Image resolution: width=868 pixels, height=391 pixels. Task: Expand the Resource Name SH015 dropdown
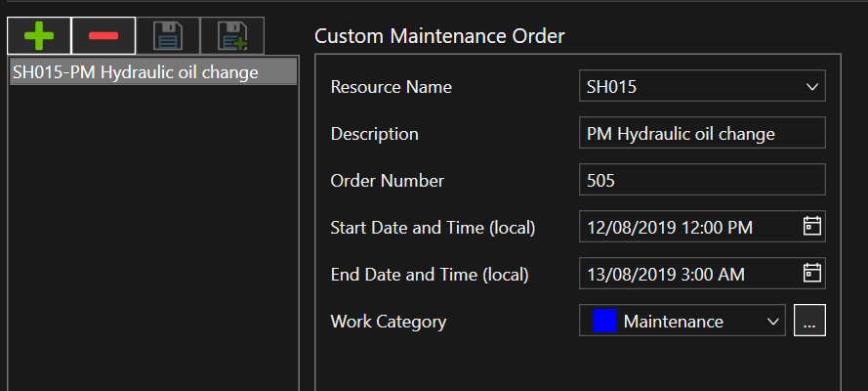point(811,87)
